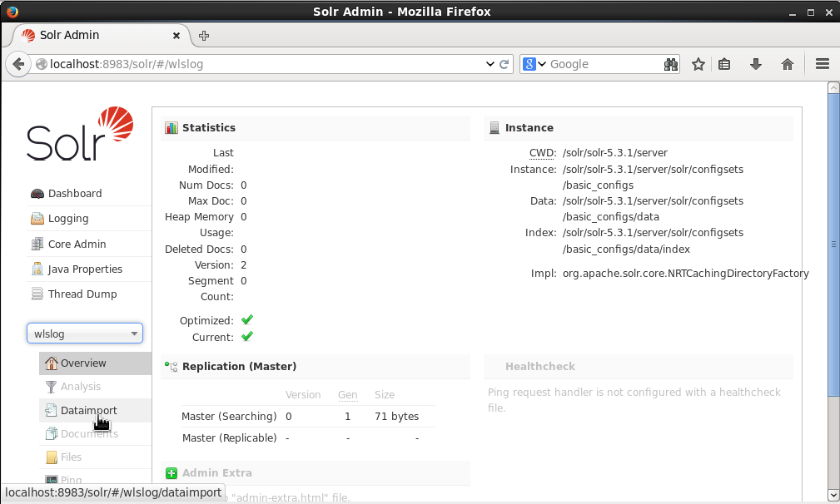Reload the page with refresh icon
Image resolution: width=840 pixels, height=504 pixels.
coord(504,64)
